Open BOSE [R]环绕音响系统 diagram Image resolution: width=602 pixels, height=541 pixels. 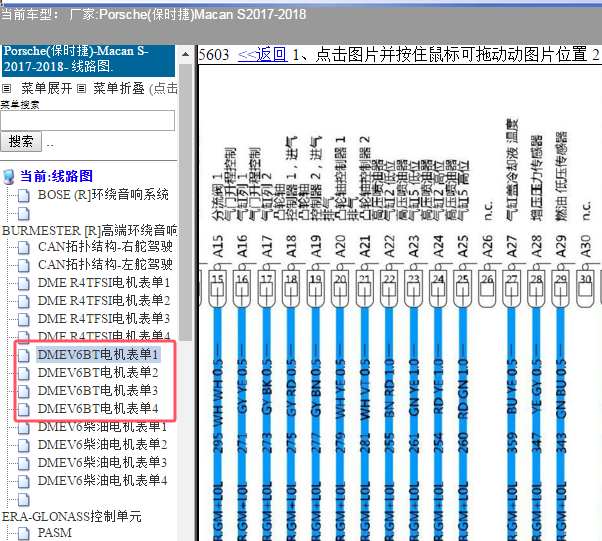[103, 195]
